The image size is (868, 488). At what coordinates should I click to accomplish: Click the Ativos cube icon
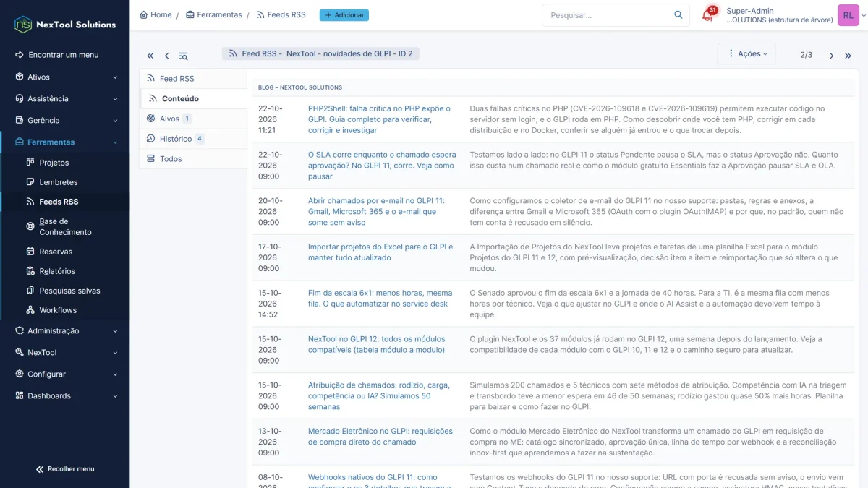(19, 77)
